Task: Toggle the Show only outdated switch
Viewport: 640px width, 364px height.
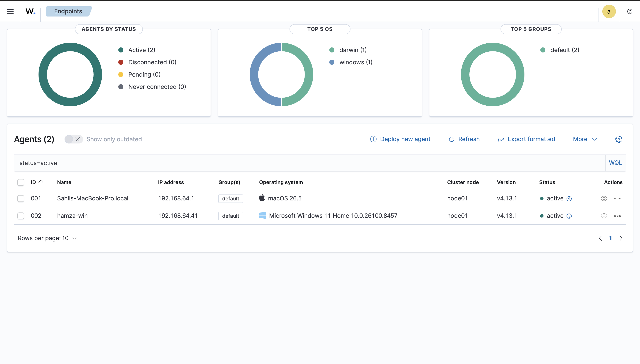Action: (73, 139)
